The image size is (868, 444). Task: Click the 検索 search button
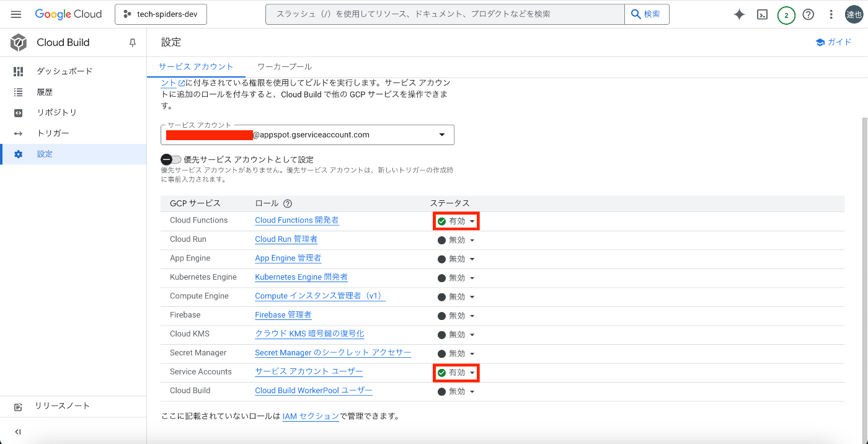tap(647, 14)
